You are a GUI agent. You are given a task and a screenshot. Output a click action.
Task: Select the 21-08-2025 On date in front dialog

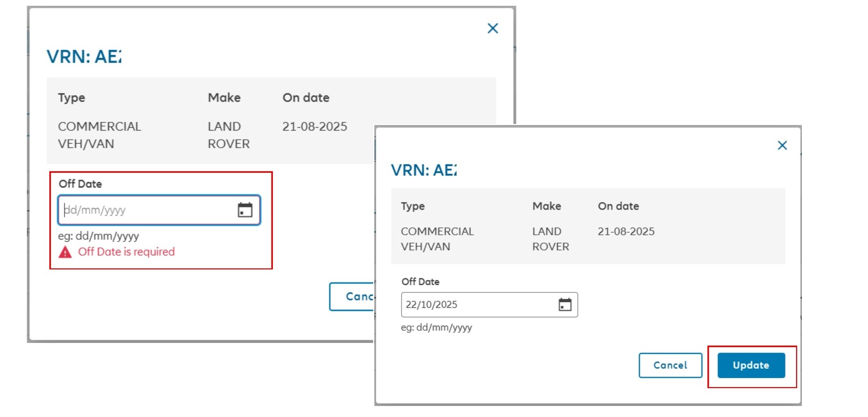(x=626, y=232)
